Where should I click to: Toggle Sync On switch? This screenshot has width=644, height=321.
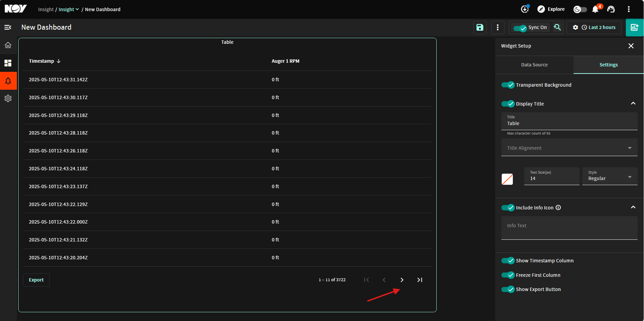(x=520, y=28)
